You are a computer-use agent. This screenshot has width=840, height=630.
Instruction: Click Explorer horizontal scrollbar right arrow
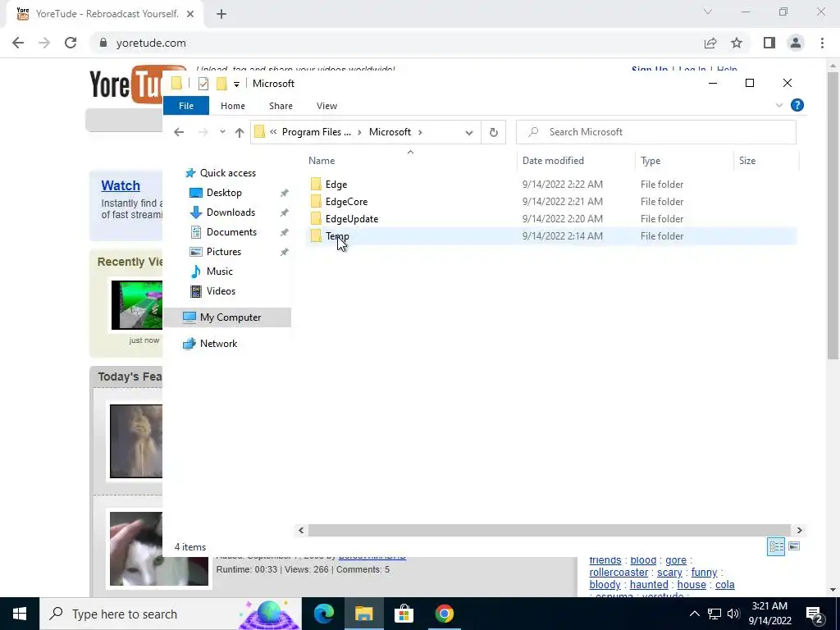[799, 531]
